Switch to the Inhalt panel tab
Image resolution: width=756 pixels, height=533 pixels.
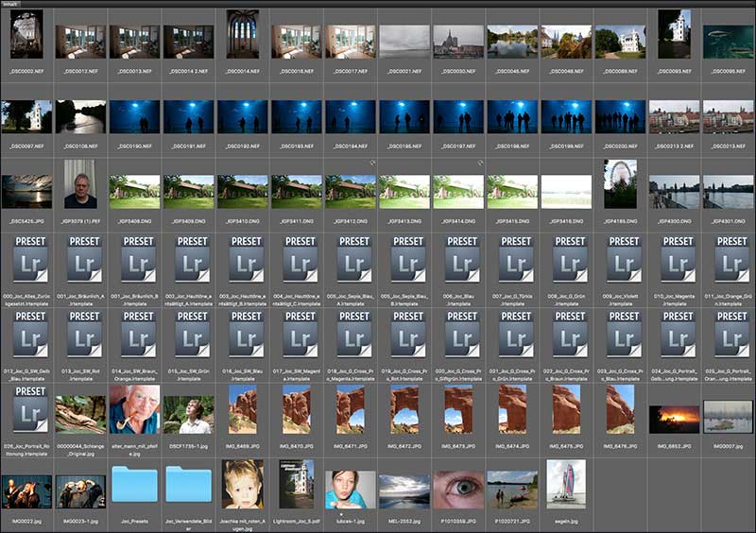[11, 4]
